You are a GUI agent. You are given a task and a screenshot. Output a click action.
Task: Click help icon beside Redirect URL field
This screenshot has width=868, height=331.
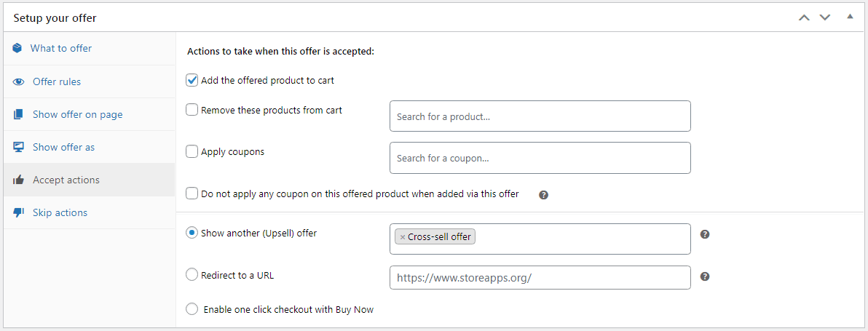coord(705,276)
